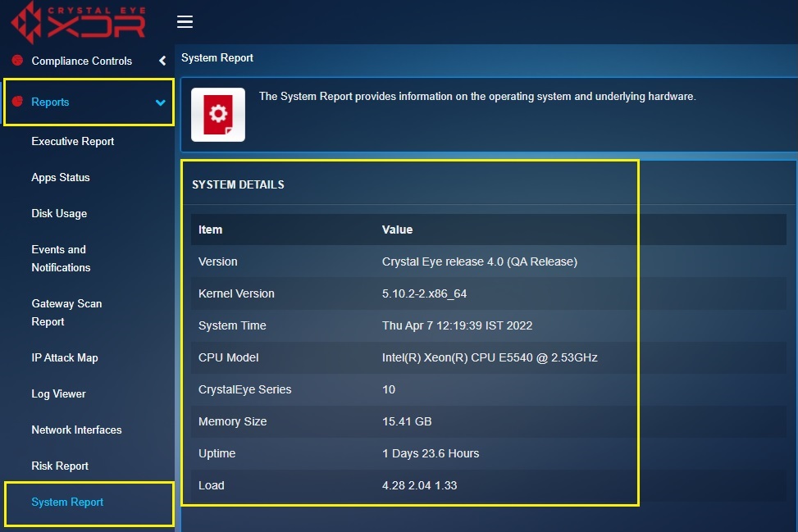The width and height of the screenshot is (798, 532).
Task: Select 'Thu Apr 7 12:19:39 IST 2022' value
Action: coord(458,325)
